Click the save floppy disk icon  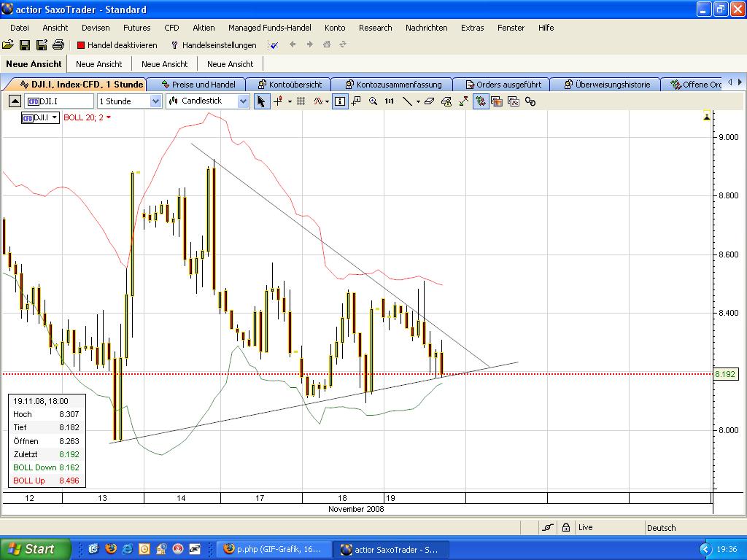pos(24,45)
